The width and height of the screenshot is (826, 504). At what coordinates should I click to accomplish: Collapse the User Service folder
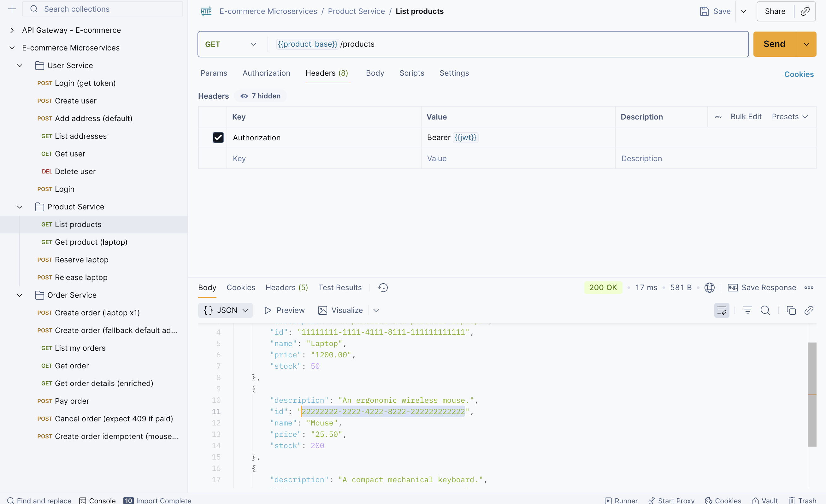[19, 65]
